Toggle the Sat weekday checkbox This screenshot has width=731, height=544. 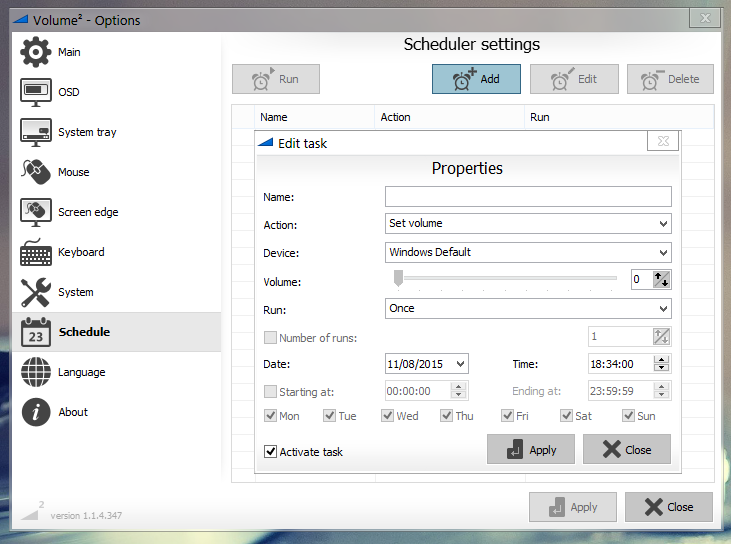pyautogui.click(x=566, y=415)
